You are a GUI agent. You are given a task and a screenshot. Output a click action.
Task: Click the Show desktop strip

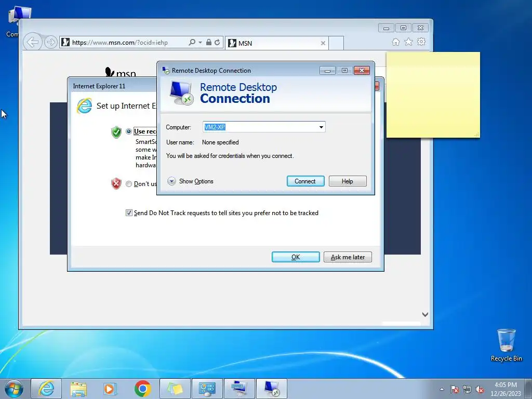529,389
